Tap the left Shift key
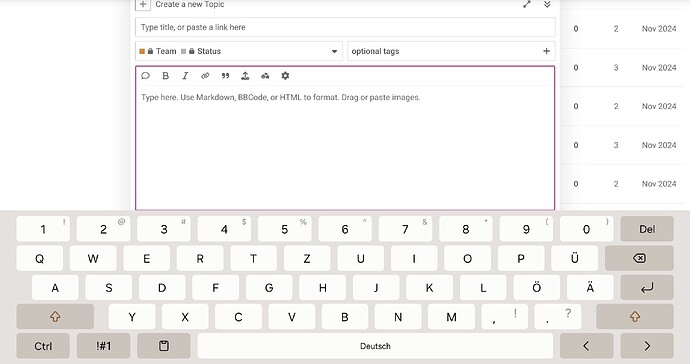The width and height of the screenshot is (690, 364). coord(55,316)
